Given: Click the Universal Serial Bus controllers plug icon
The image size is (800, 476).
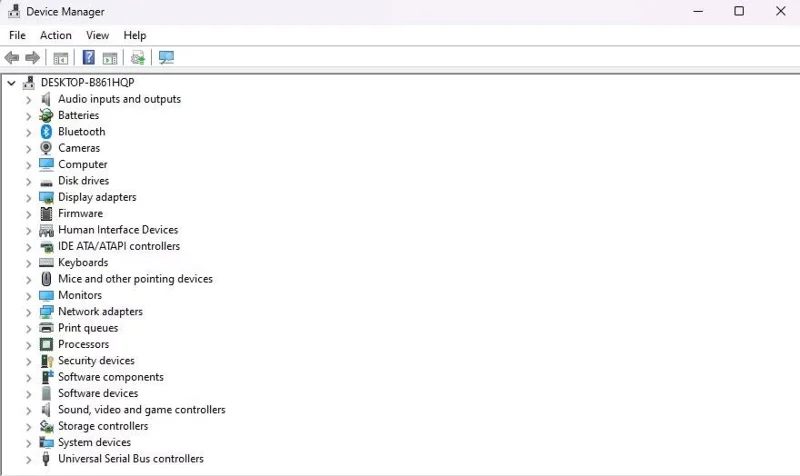Looking at the screenshot, I should click(x=46, y=459).
